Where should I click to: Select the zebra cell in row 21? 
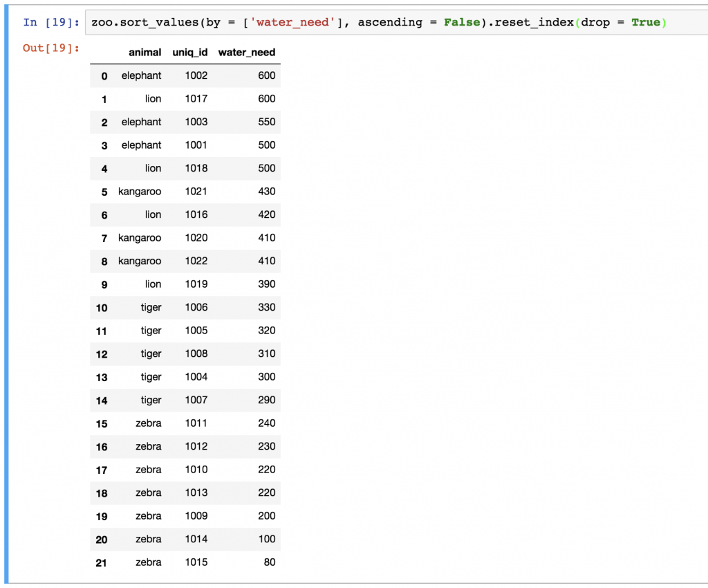click(148, 562)
